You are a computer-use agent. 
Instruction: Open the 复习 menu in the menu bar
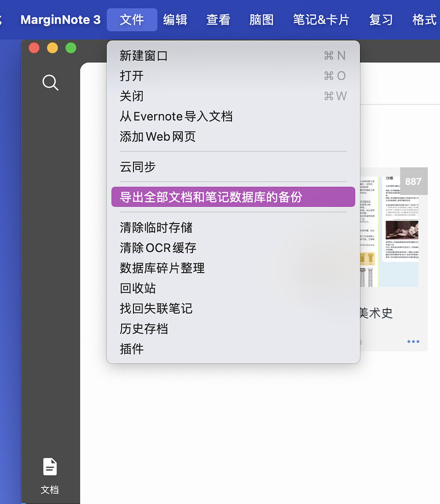380,20
